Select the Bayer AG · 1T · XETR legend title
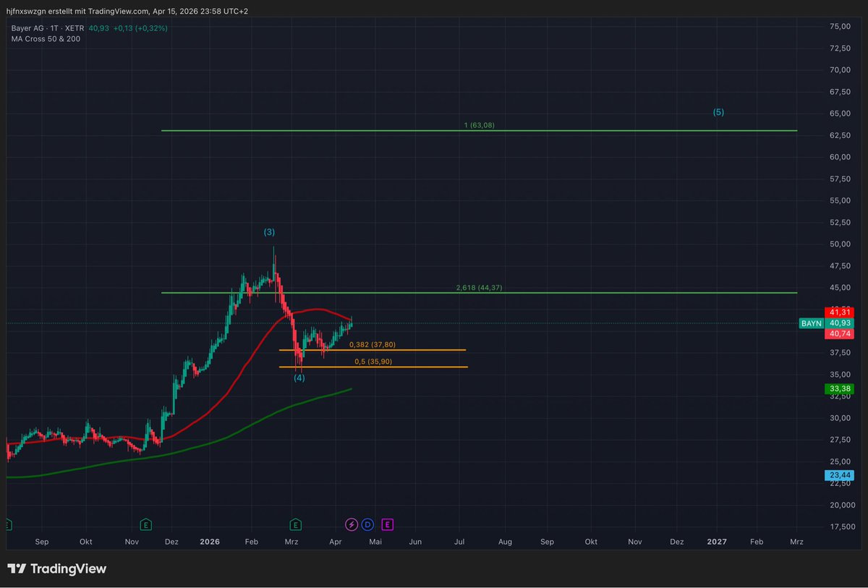 [48, 27]
